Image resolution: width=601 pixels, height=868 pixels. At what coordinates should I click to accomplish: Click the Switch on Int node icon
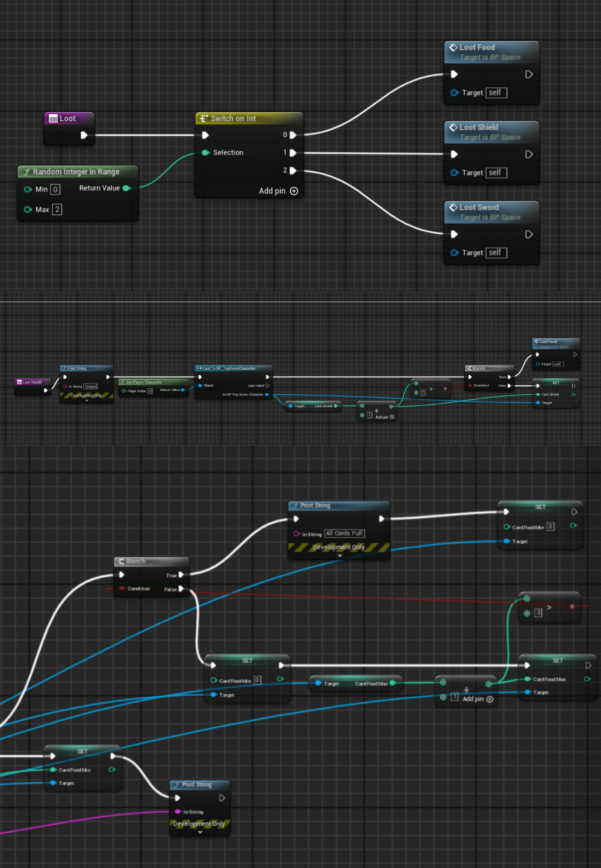[202, 118]
